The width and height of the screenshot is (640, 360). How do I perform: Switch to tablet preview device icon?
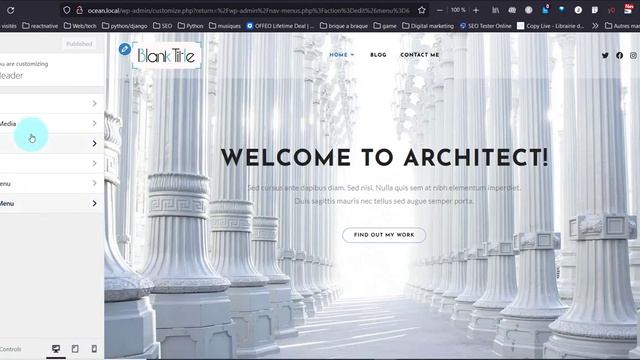click(x=75, y=349)
